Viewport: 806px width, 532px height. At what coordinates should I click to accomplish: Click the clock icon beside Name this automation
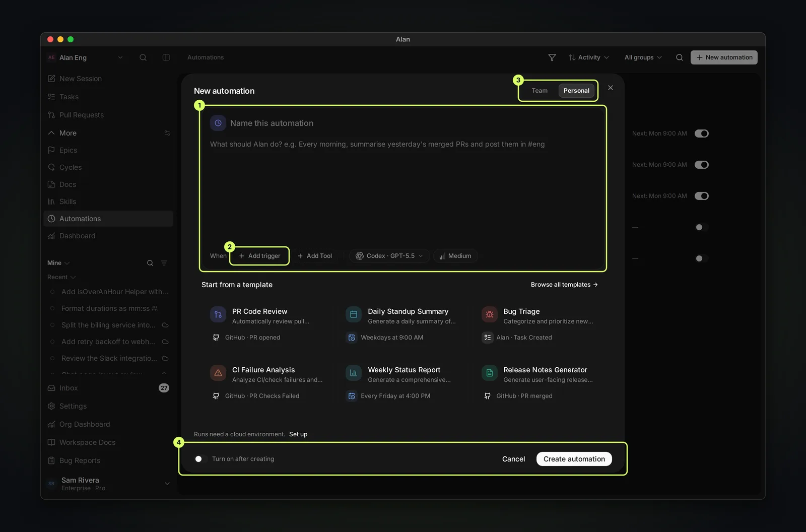218,123
